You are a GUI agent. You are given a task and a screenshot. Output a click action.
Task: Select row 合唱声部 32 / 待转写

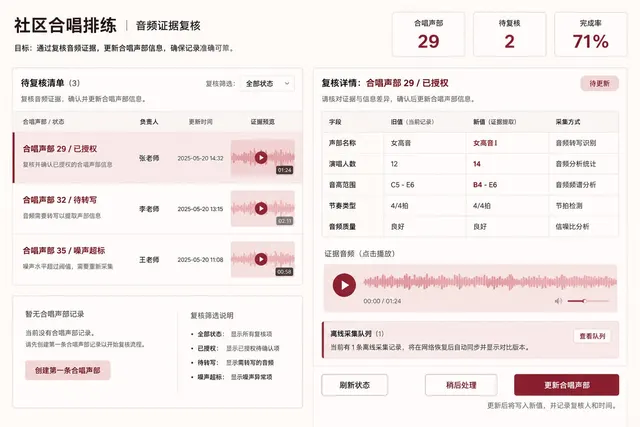coord(158,209)
